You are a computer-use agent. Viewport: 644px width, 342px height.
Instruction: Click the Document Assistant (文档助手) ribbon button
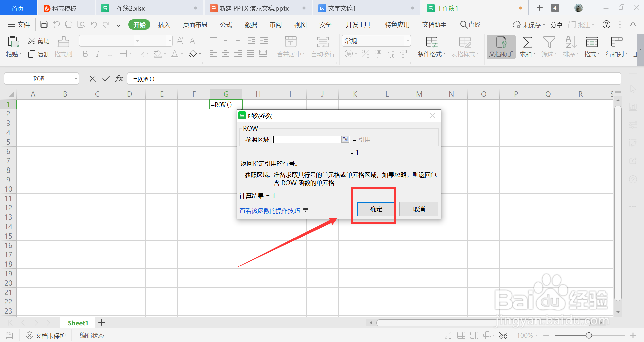coord(501,47)
